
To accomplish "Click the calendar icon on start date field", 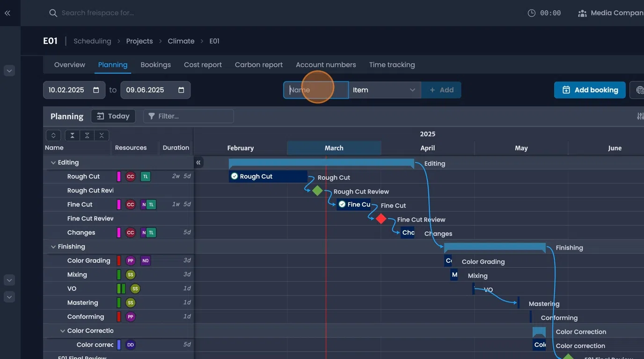I will click(97, 90).
